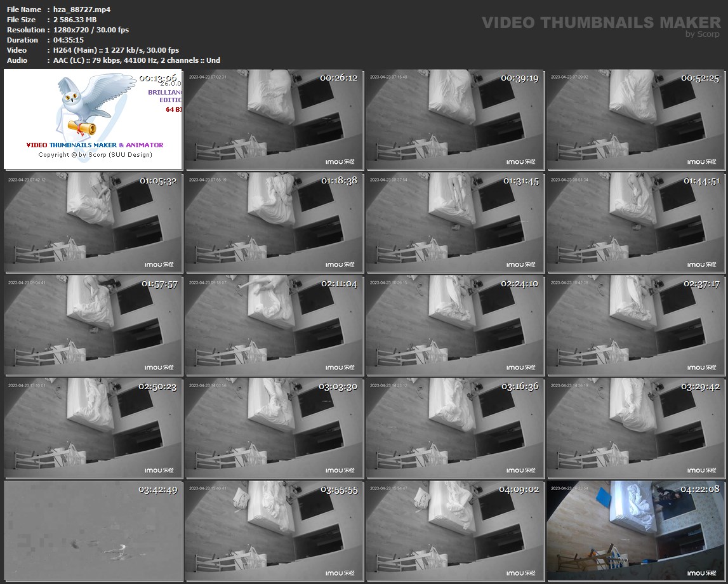
Task: Choose the thumbnail stamped 03:55:55
Action: pyautogui.click(x=274, y=531)
